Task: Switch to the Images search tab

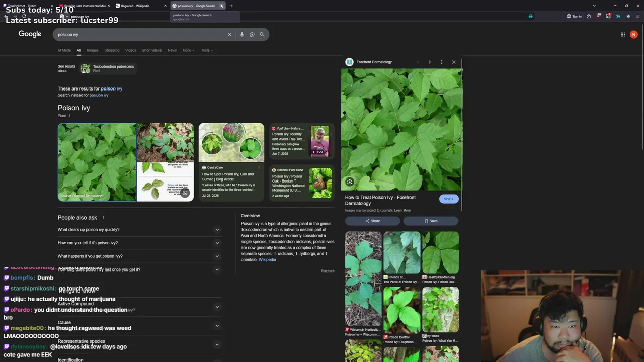Action: click(x=93, y=50)
